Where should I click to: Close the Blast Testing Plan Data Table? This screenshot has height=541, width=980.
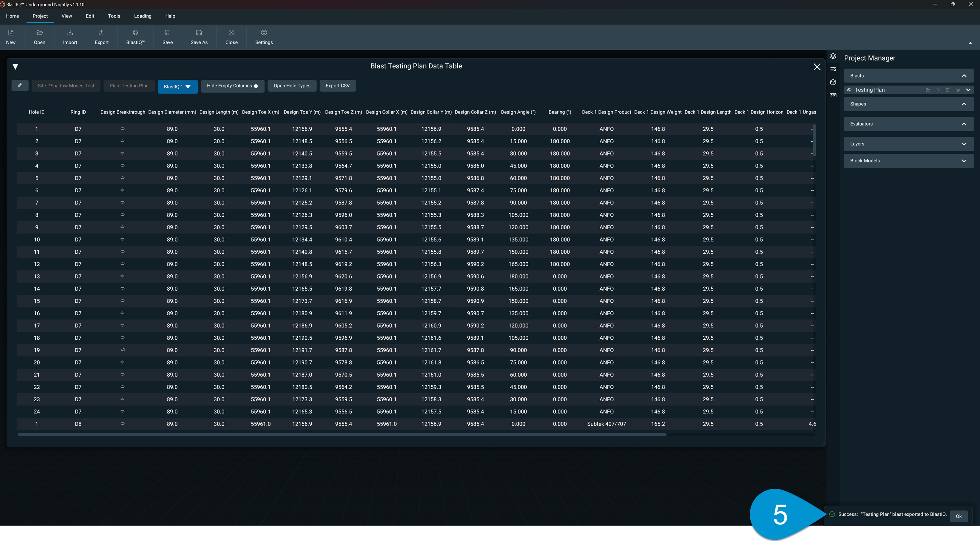point(817,67)
